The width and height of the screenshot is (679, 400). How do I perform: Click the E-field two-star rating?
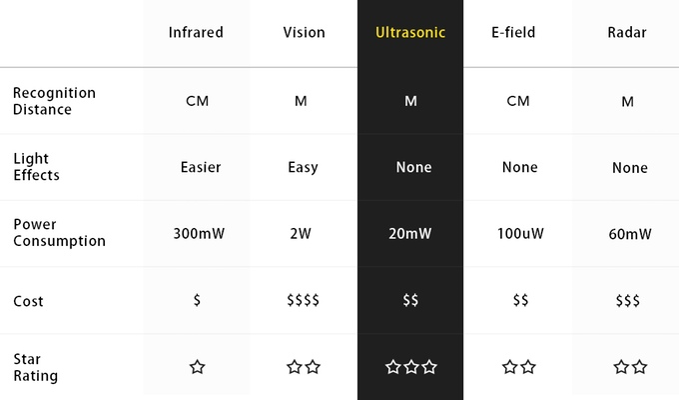pyautogui.click(x=519, y=367)
